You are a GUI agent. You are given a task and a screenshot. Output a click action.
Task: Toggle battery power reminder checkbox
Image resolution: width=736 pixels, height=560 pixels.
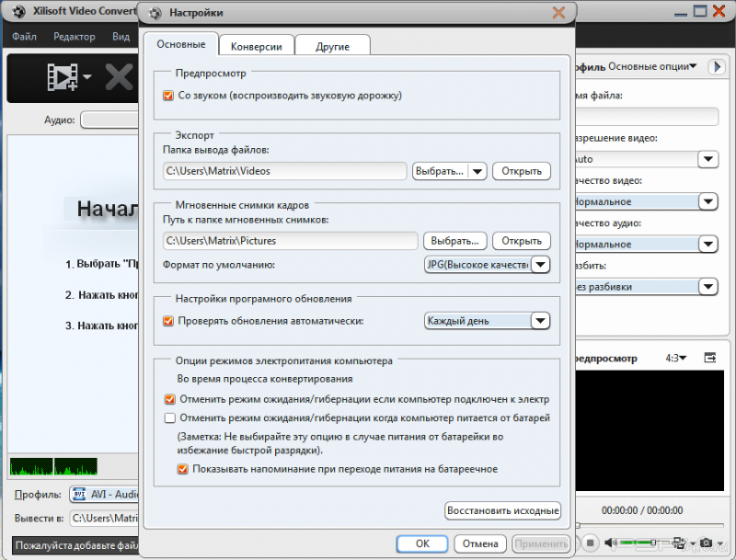pos(183,469)
